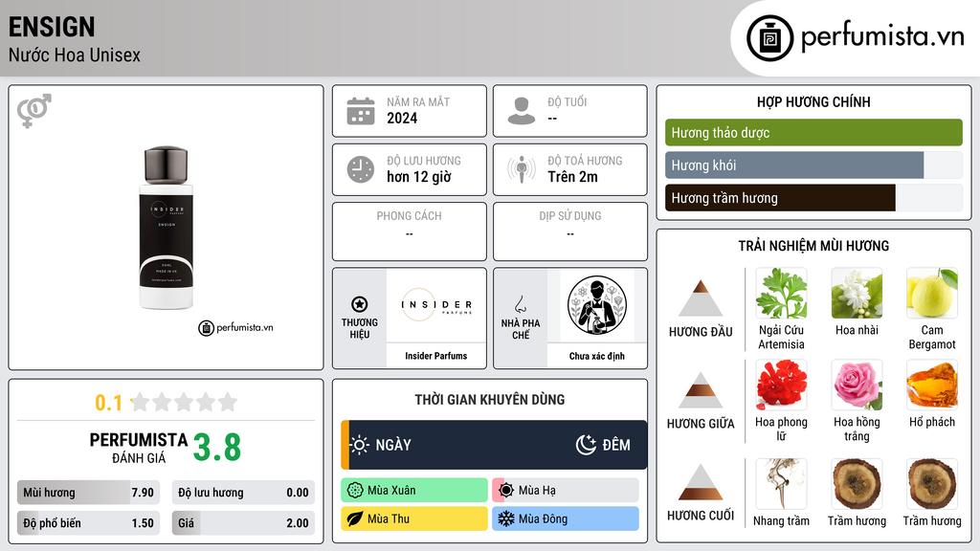Image resolution: width=980 pixels, height=551 pixels.
Task: Click the Hợp hương chính heading
Action: pos(813,101)
